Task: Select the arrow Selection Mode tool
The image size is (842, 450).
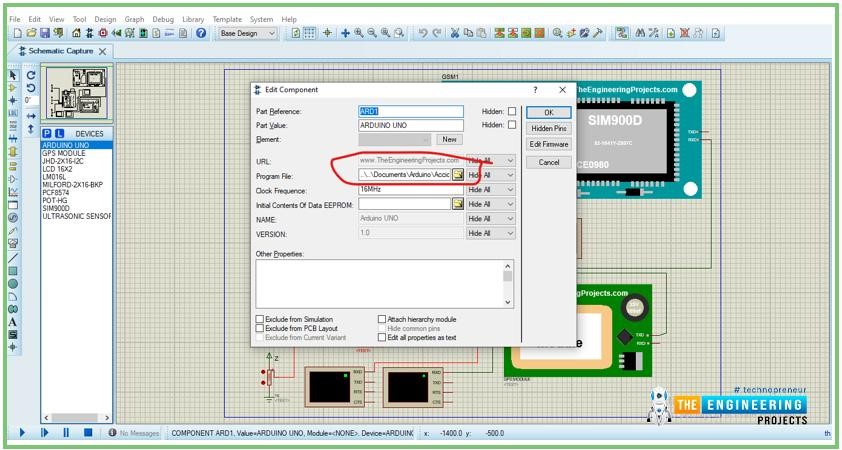Action: click(x=13, y=75)
